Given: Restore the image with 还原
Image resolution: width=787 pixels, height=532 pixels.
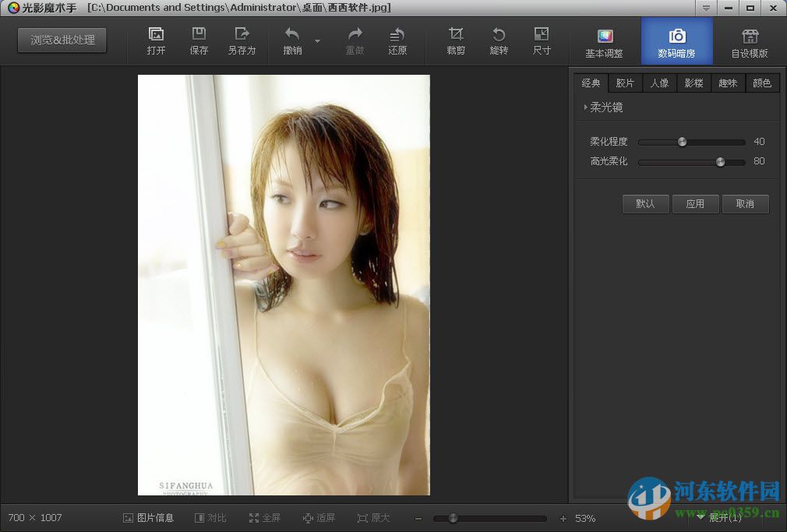Looking at the screenshot, I should click(x=397, y=41).
